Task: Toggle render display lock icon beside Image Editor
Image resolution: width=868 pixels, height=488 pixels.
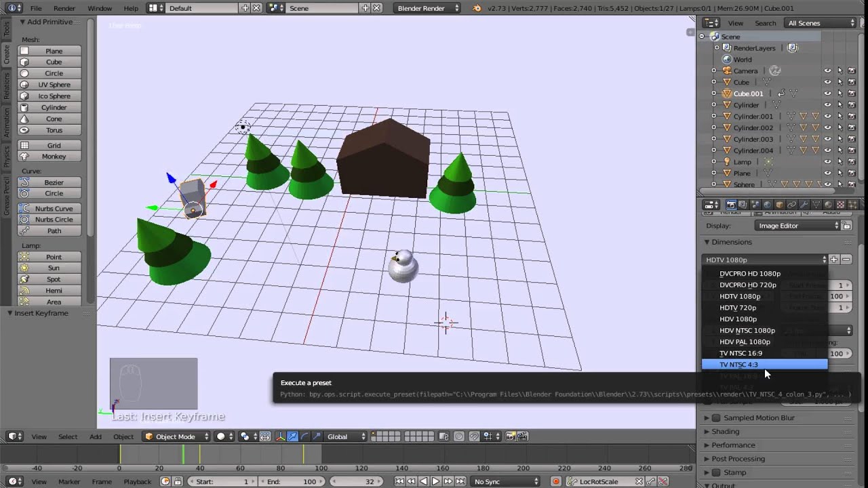Action: tap(847, 226)
